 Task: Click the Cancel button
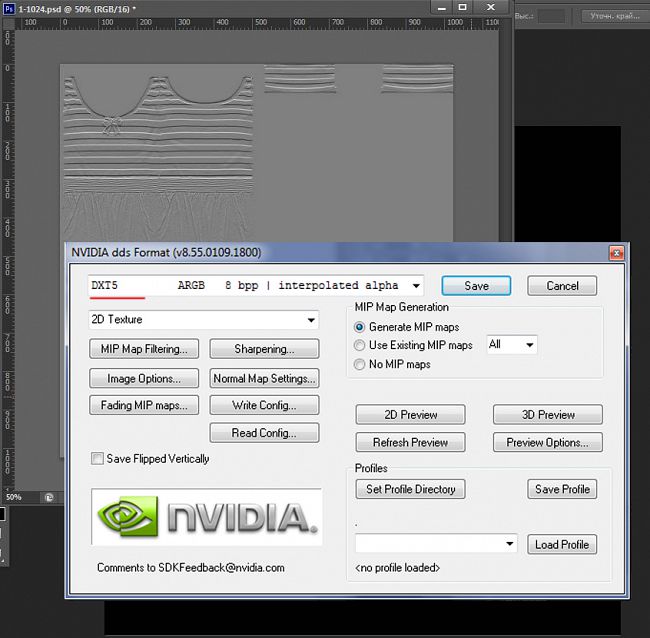562,285
